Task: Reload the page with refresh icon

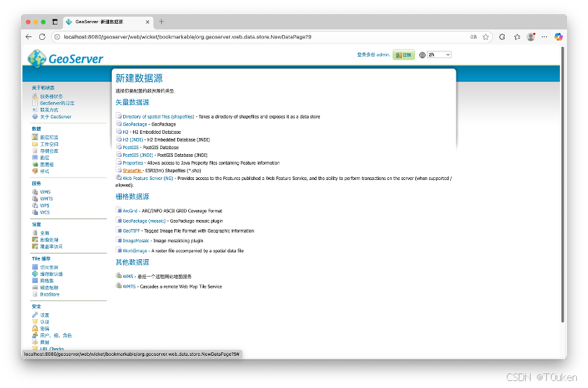Action: pyautogui.click(x=42, y=37)
